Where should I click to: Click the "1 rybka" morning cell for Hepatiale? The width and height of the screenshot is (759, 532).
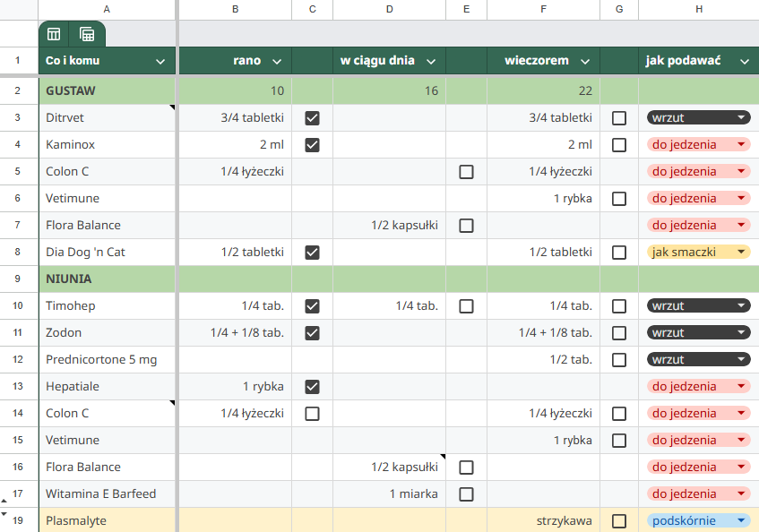(236, 386)
